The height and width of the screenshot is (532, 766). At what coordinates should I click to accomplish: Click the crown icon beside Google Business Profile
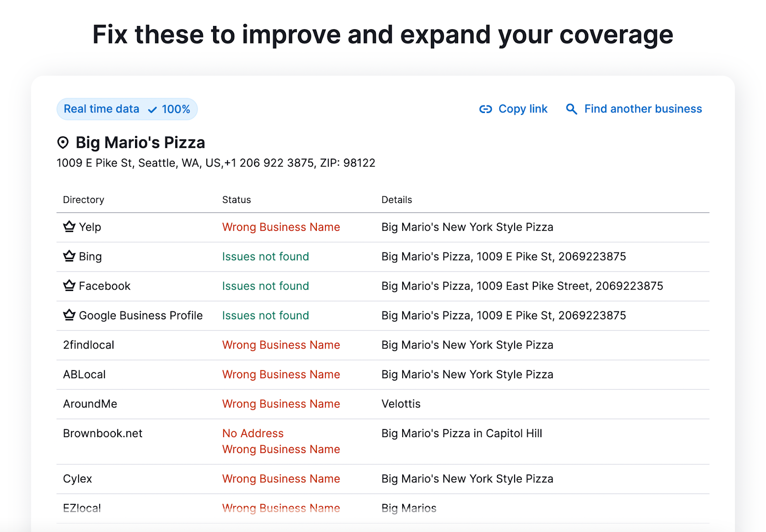click(68, 315)
